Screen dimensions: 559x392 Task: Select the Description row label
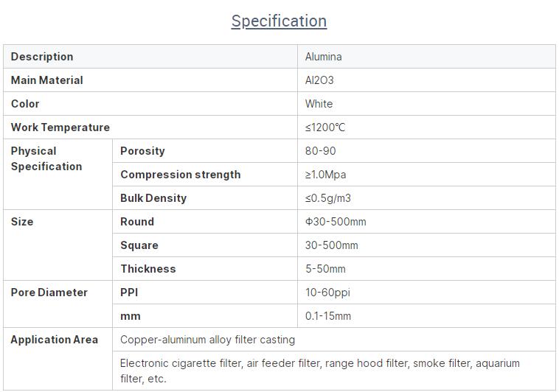42,57
